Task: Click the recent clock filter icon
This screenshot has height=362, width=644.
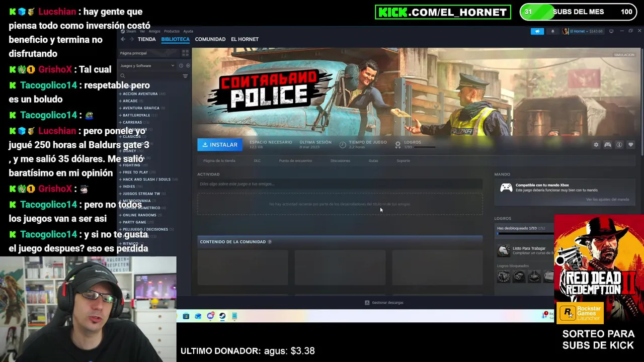Action: tap(181, 66)
